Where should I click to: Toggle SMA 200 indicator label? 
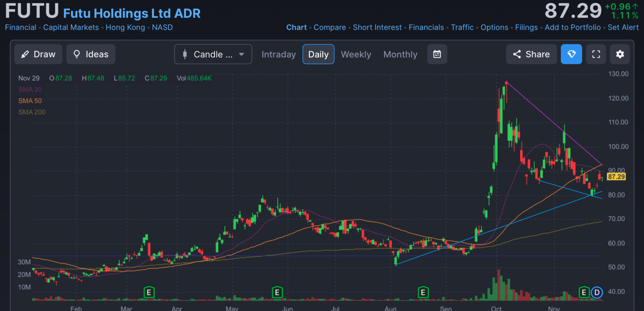pos(32,112)
